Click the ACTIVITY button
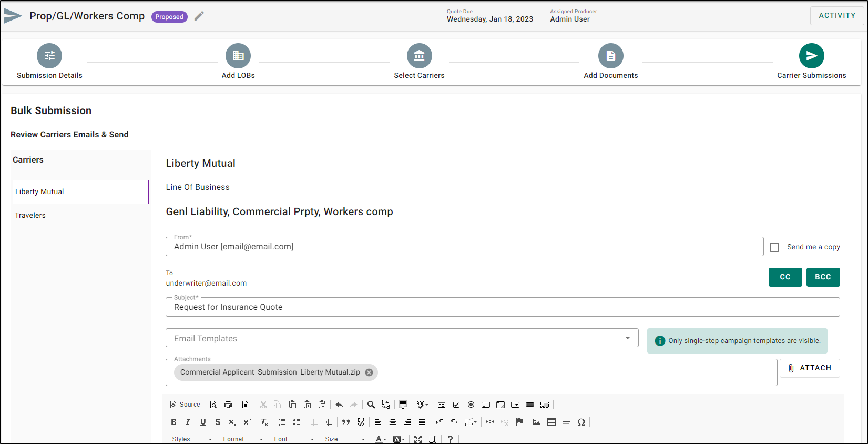 837,16
